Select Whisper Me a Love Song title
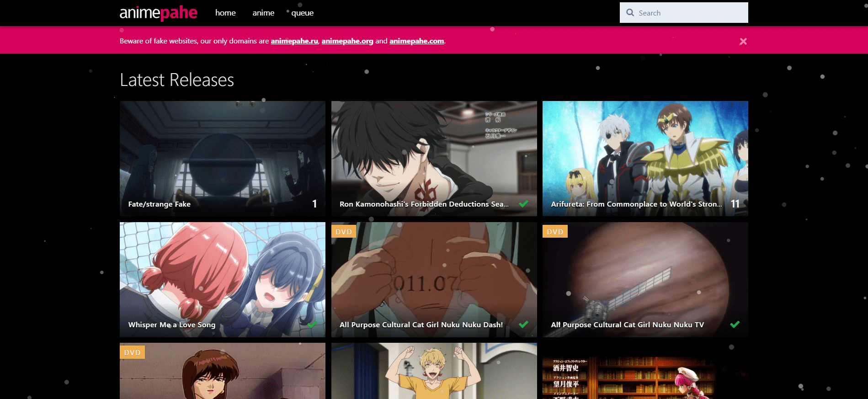The image size is (868, 399). point(171,325)
